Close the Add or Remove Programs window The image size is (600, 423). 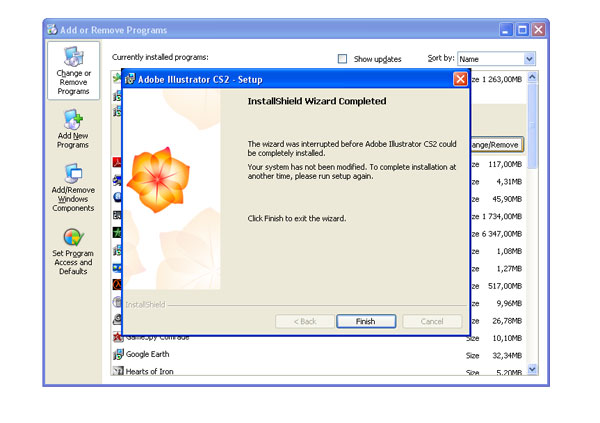[538, 29]
